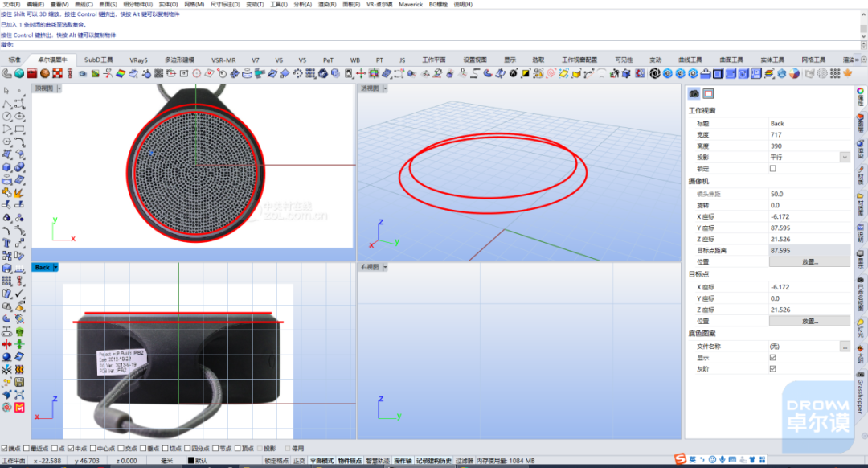868x468 pixels.
Task: Toggle the 中点 osnap checkbox
Action: (71, 449)
